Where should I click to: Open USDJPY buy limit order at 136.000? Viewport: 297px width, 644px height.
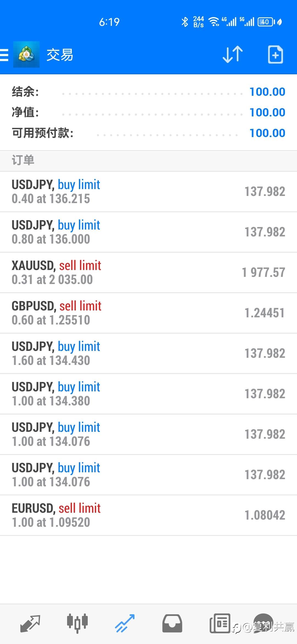148,232
